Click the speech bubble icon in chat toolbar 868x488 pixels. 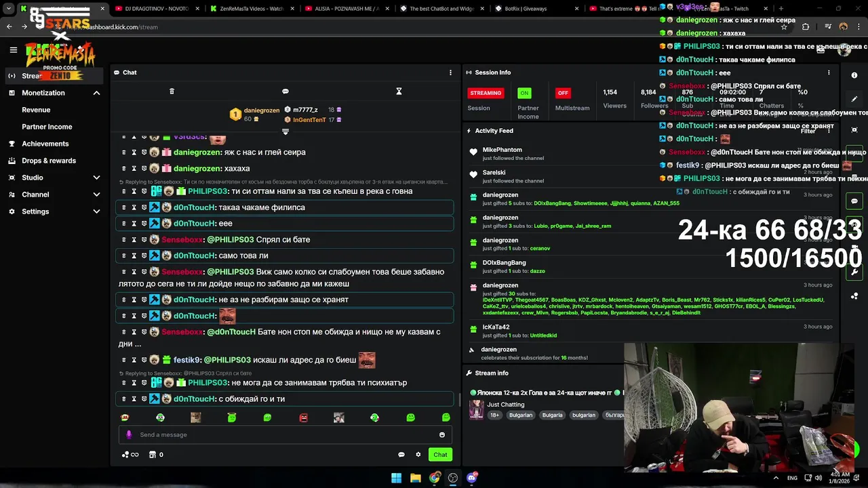285,91
